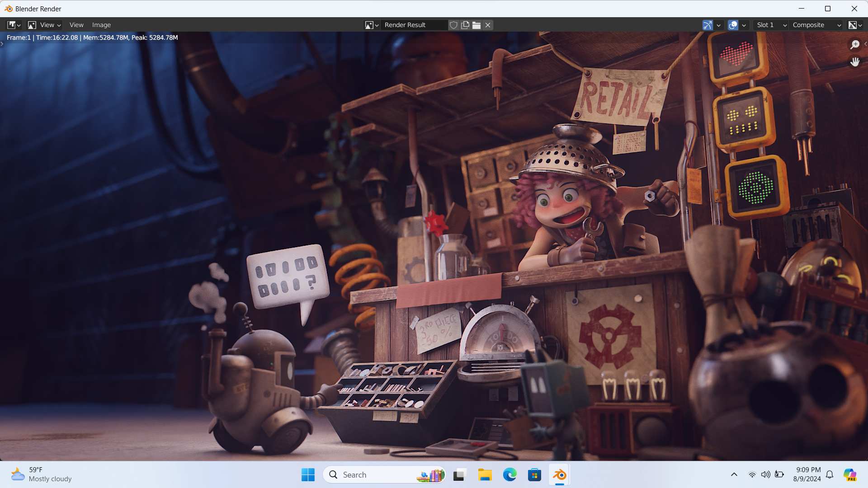The image size is (868, 488).
Task: Show hidden system tray icons
Action: pyautogui.click(x=734, y=474)
